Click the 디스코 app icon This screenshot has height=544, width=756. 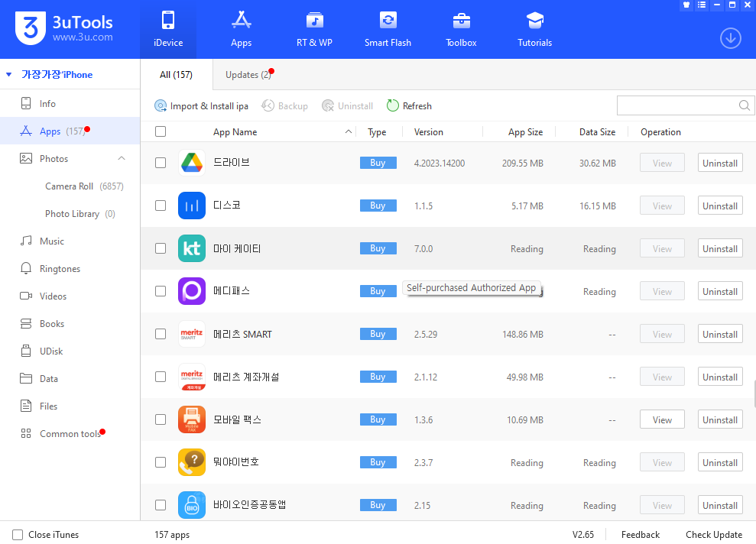(x=191, y=206)
